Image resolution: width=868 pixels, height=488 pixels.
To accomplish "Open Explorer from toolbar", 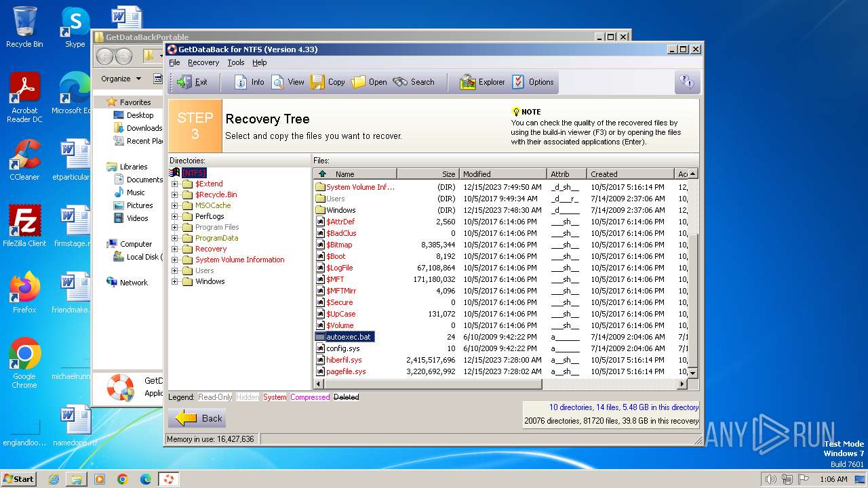I will pos(482,82).
